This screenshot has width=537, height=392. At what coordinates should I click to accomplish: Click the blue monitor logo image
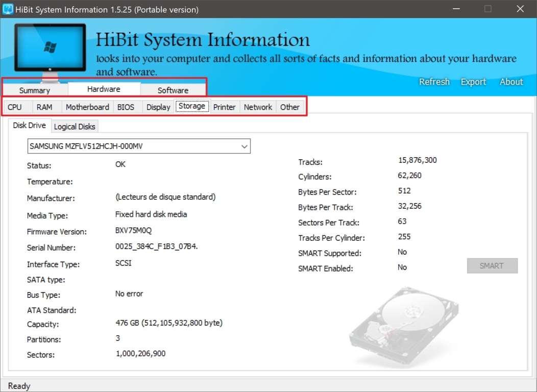pos(50,52)
